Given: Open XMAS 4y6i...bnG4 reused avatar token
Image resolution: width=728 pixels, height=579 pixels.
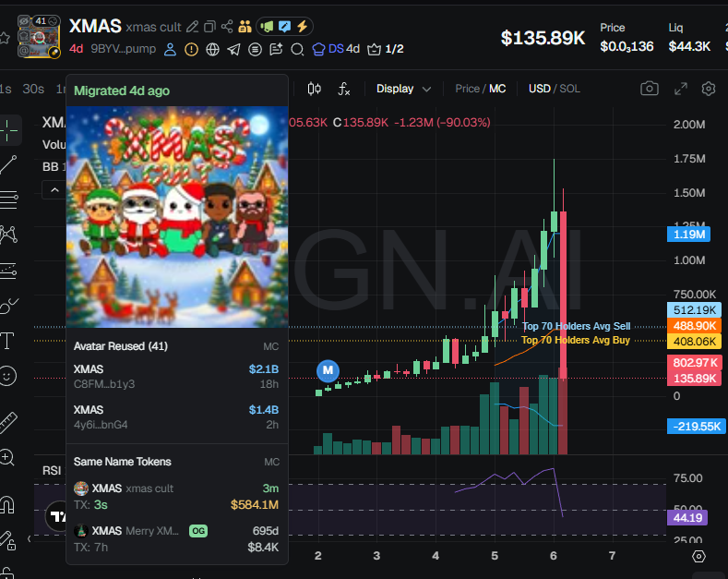Looking at the screenshot, I should click(x=176, y=416).
